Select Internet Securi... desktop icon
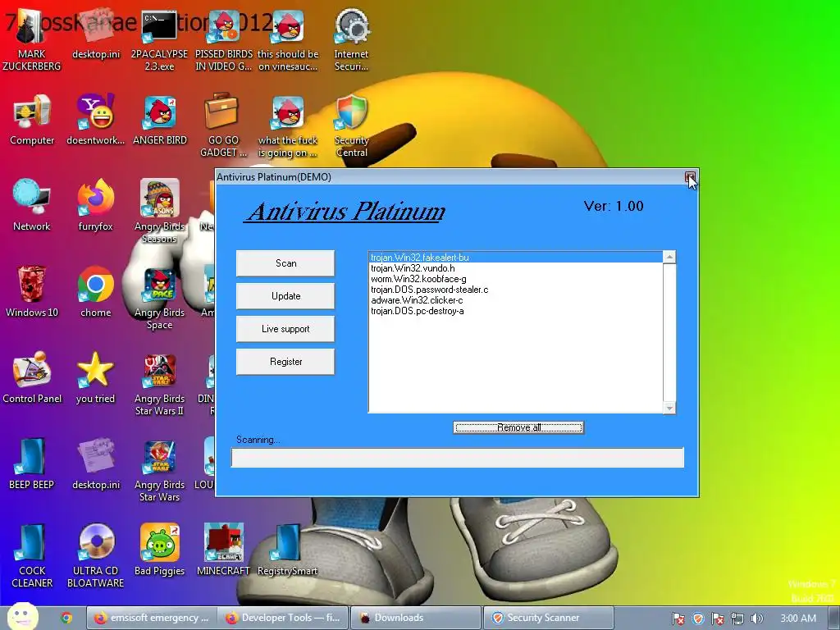 (x=351, y=39)
